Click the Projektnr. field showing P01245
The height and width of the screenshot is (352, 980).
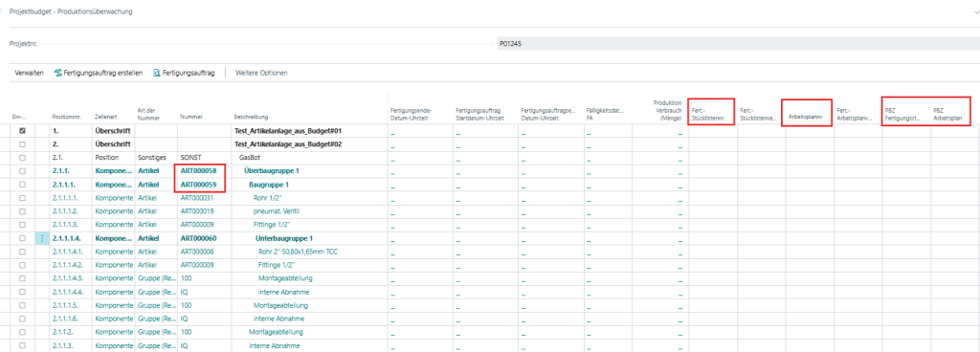point(738,45)
